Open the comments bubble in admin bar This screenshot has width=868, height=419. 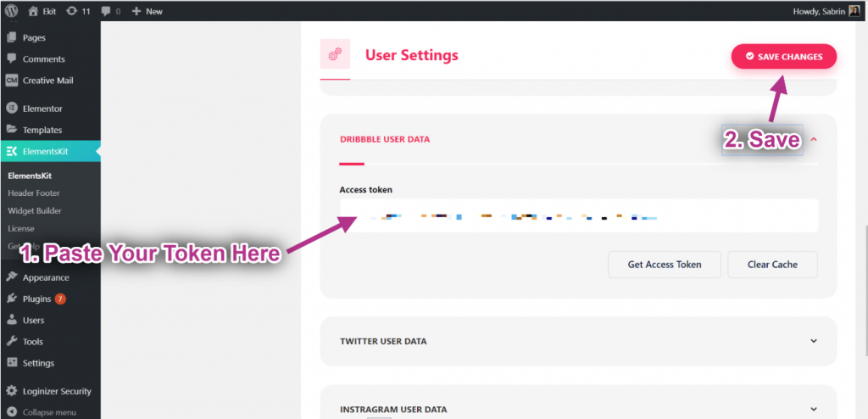coord(104,10)
